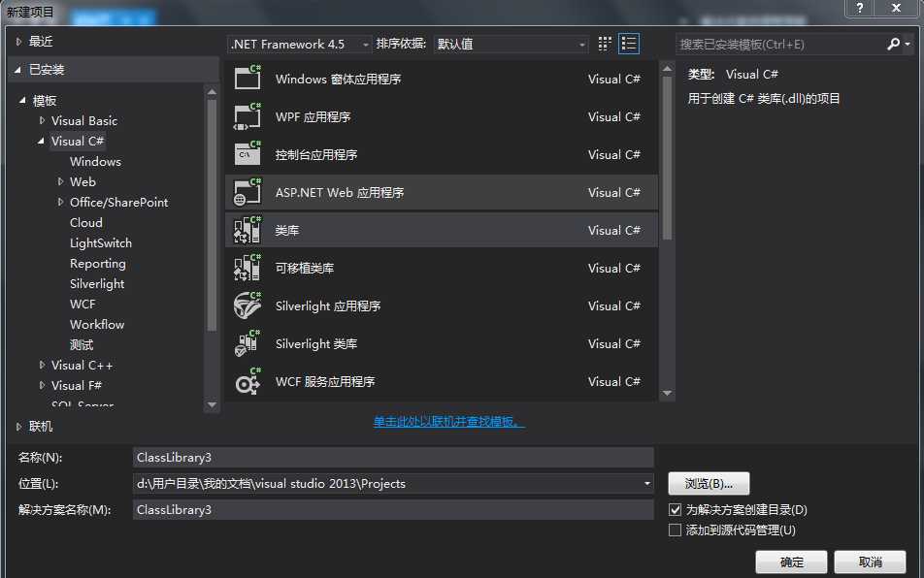Click the 可移植类库 template name
This screenshot has height=578, width=924.
[x=305, y=269]
